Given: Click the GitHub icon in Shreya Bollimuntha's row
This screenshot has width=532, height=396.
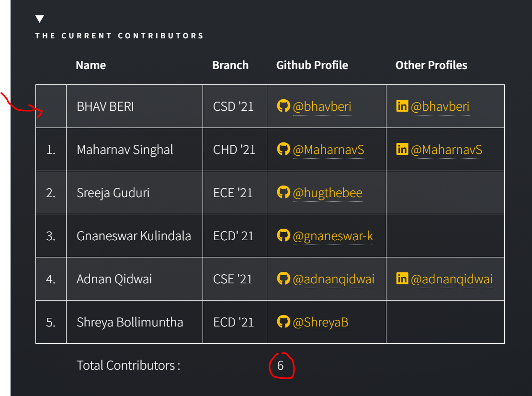Looking at the screenshot, I should (x=284, y=322).
